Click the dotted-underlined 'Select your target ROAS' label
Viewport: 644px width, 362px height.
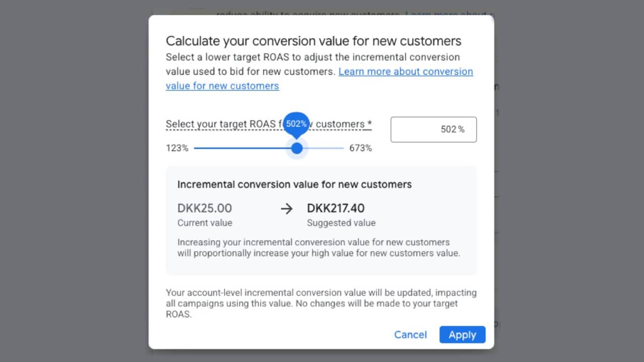pos(221,124)
